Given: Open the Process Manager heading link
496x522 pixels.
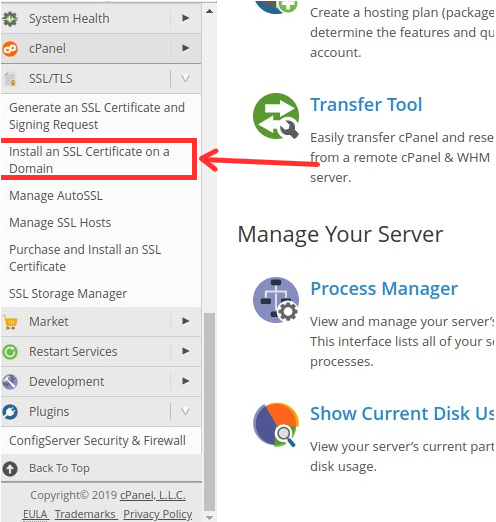Looking at the screenshot, I should coord(384,289).
